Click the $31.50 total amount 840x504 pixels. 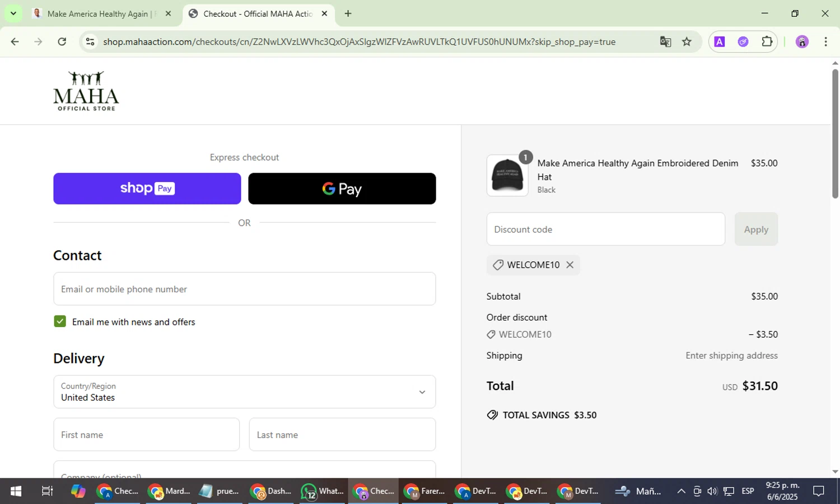click(760, 386)
